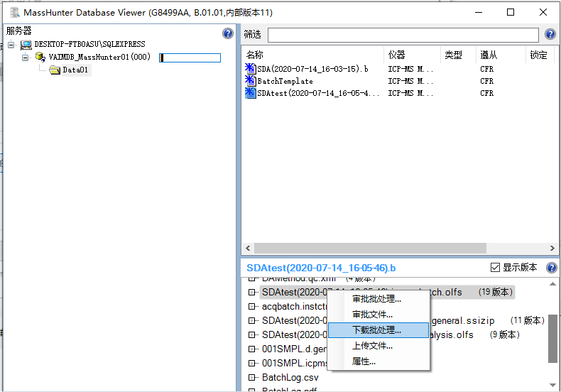This screenshot has width=561, height=392.
Task: Click the (11 版本) version count
Action: click(x=527, y=320)
